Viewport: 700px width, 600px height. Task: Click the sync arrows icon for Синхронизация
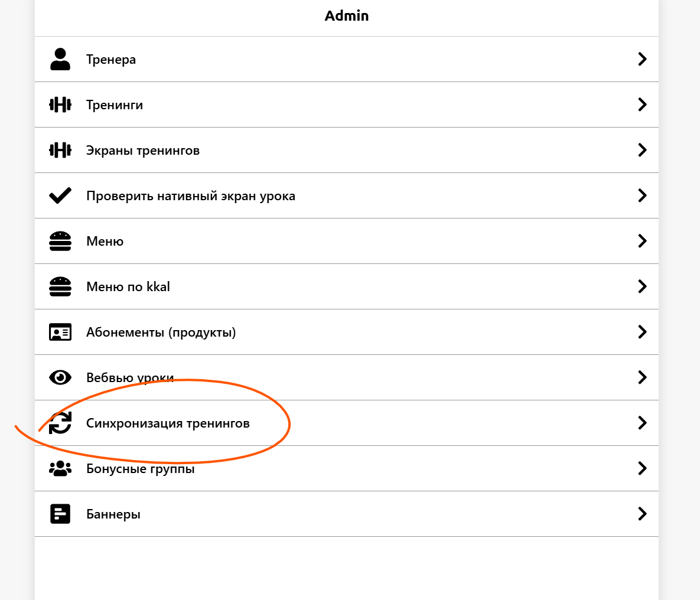pos(60,423)
